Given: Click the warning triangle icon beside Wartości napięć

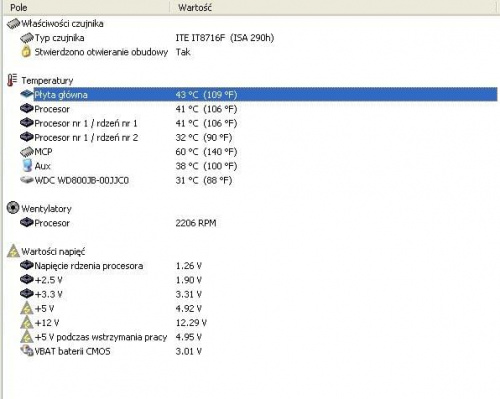Looking at the screenshot, I should pyautogui.click(x=13, y=251).
